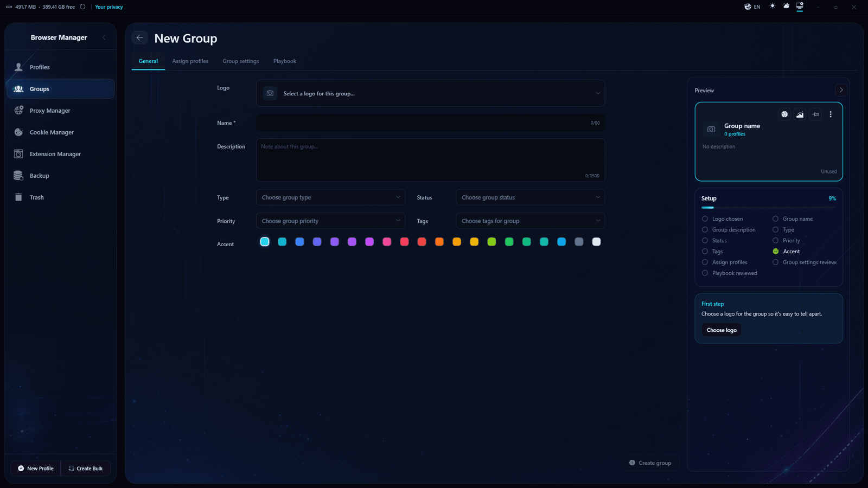Select the lime green accent swatch
Image resolution: width=868 pixels, height=488 pixels.
(x=492, y=242)
